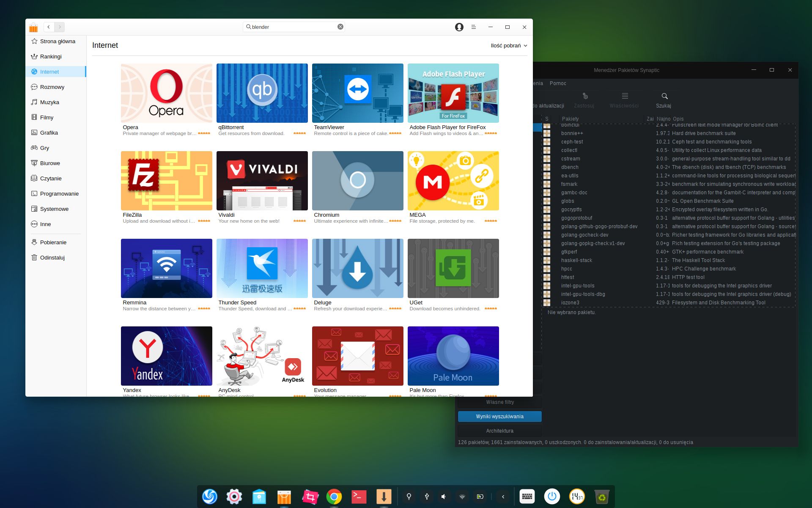
Task: Open the hamburger main menu
Action: (474, 27)
